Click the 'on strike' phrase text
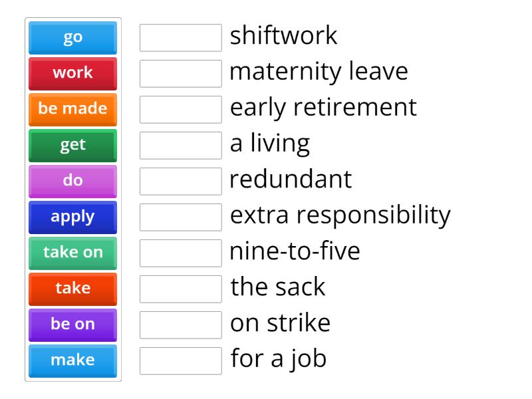 coord(279,323)
